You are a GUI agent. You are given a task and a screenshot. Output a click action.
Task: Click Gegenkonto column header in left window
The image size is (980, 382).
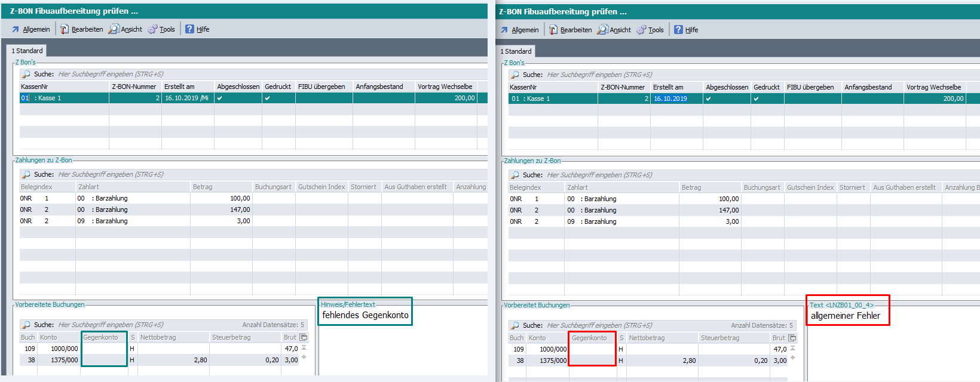point(101,337)
